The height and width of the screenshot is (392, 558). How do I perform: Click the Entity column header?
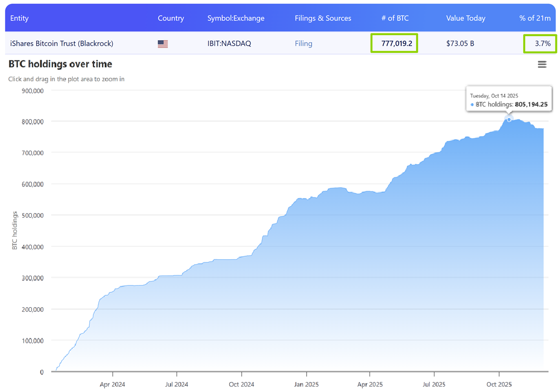19,18
